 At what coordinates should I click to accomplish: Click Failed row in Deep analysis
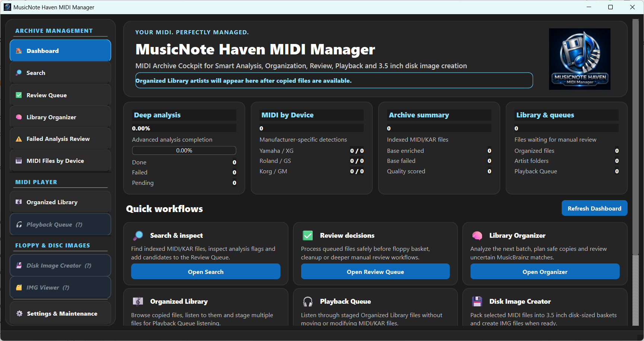pyautogui.click(x=184, y=173)
